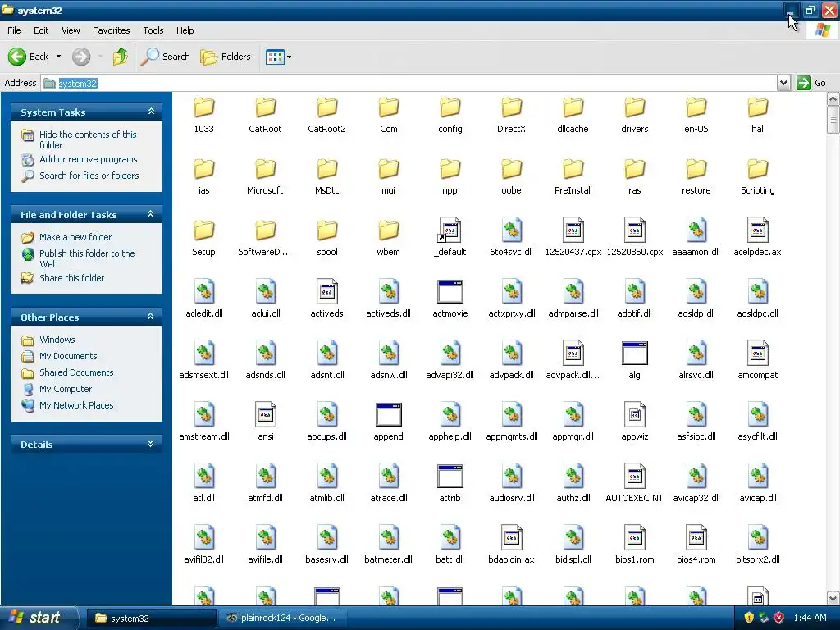
Task: Switch to plainrock124 Google taskbar button
Action: pyautogui.click(x=284, y=619)
